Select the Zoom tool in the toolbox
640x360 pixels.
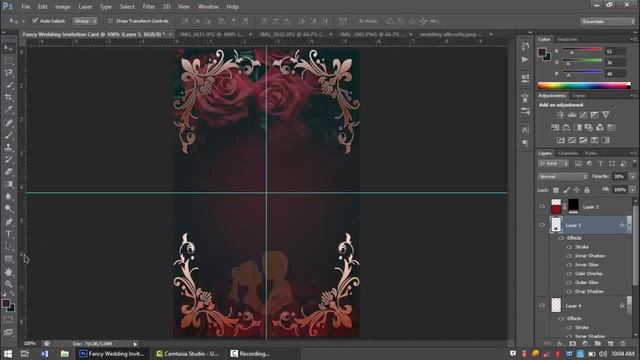coord(9,284)
